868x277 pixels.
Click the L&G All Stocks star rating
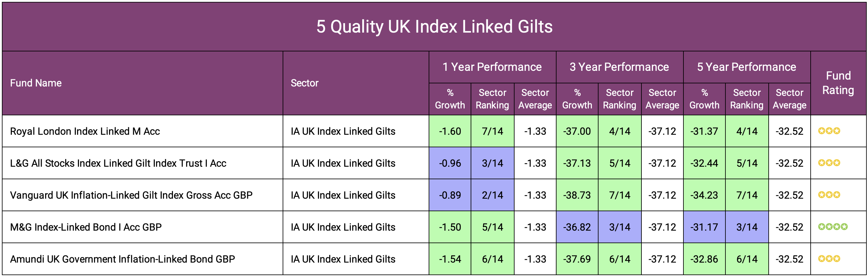829,163
